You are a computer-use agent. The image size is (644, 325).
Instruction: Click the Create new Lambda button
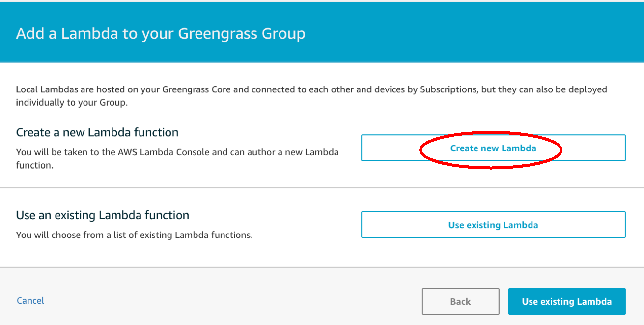493,148
